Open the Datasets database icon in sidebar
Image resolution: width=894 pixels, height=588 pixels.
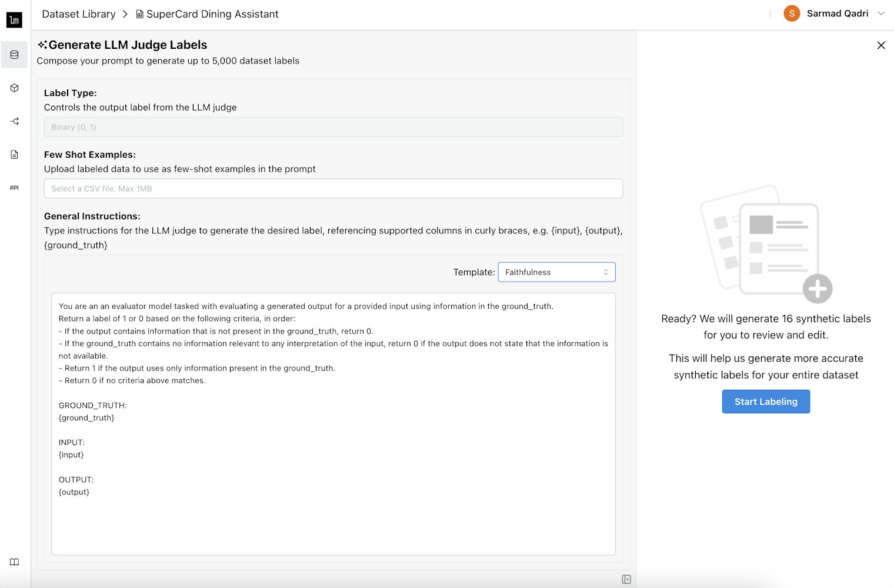pyautogui.click(x=15, y=55)
